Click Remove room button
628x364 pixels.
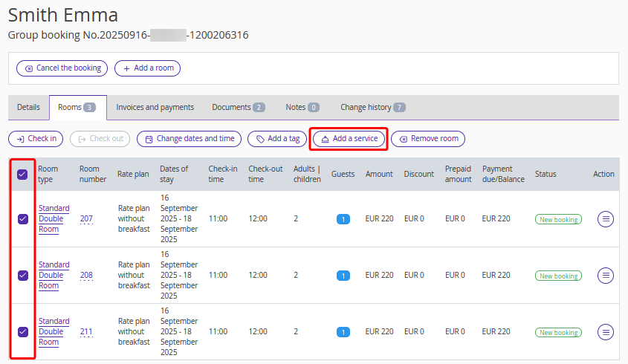click(427, 139)
